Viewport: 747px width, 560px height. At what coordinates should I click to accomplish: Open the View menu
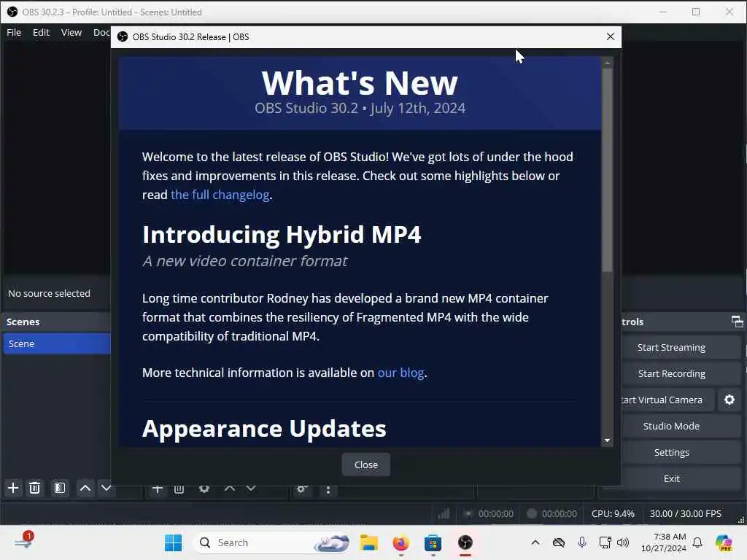pos(71,32)
